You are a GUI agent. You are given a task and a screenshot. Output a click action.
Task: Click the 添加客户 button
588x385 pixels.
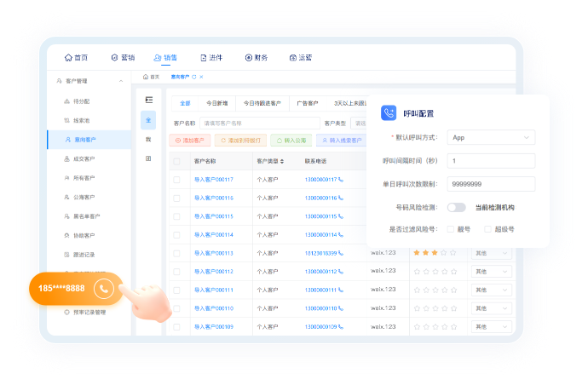click(x=190, y=141)
